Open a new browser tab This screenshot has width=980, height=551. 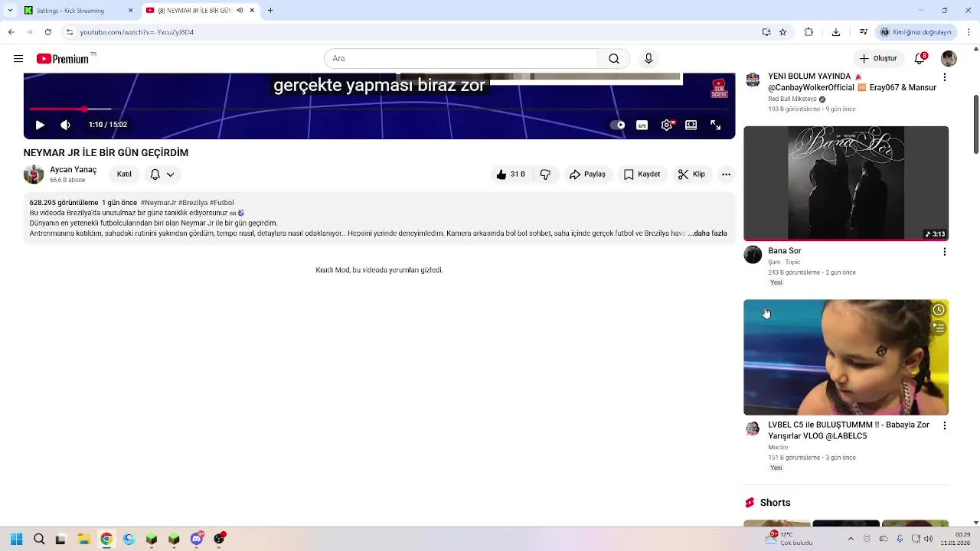pyautogui.click(x=270, y=11)
